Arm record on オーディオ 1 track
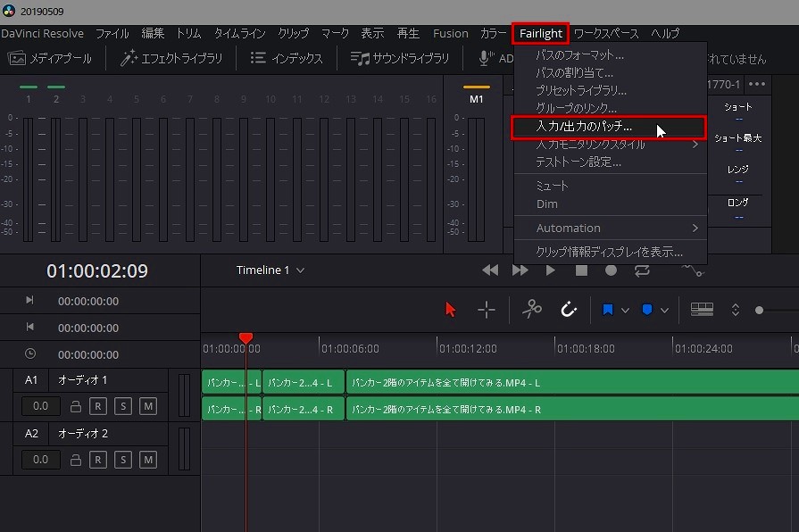 click(98, 407)
